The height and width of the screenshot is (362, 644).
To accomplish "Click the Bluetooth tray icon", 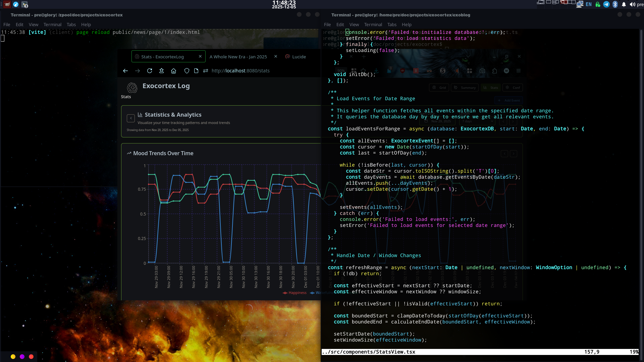I will tap(615, 4).
